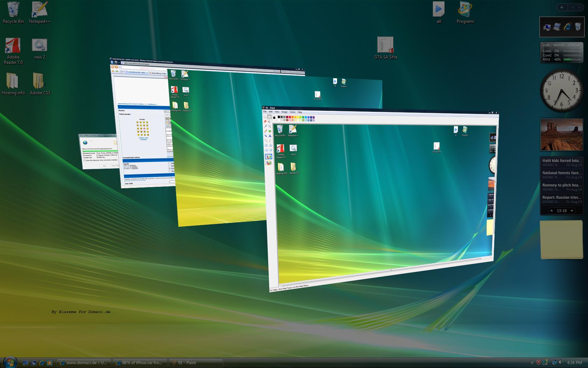Open headline 'Haiti kids forced into...'
Screen dimensions: 588x368
point(562,161)
